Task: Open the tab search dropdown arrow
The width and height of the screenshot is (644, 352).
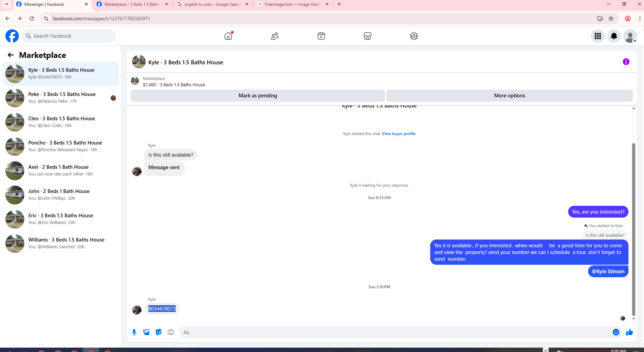Action: click(x=7, y=4)
